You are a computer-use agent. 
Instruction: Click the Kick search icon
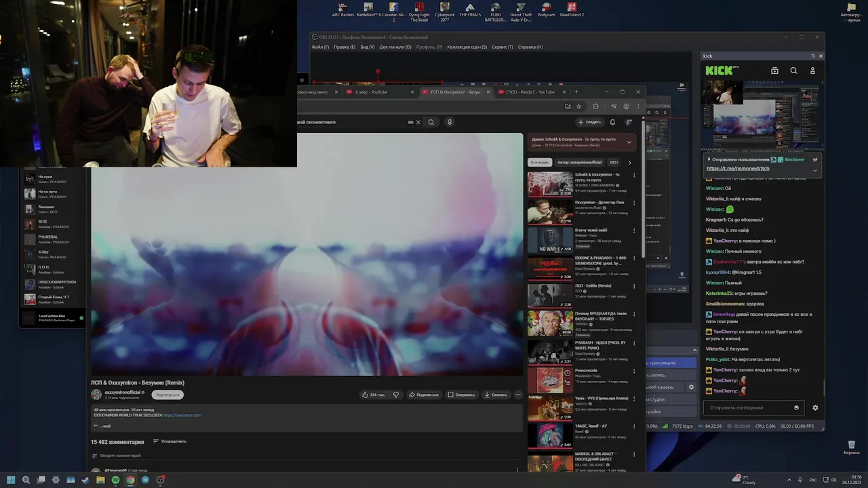793,70
